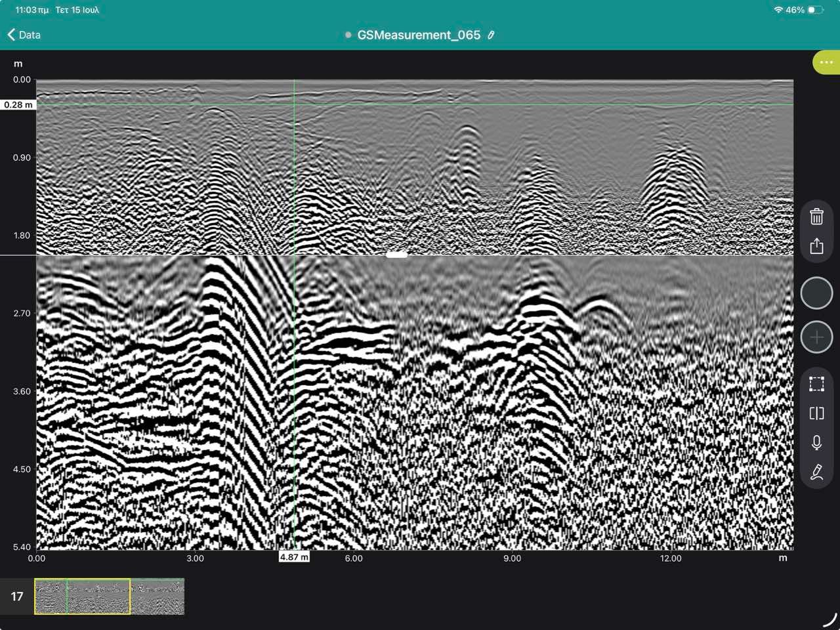
Task: Select the pen annotation tool
Action: pos(816,472)
